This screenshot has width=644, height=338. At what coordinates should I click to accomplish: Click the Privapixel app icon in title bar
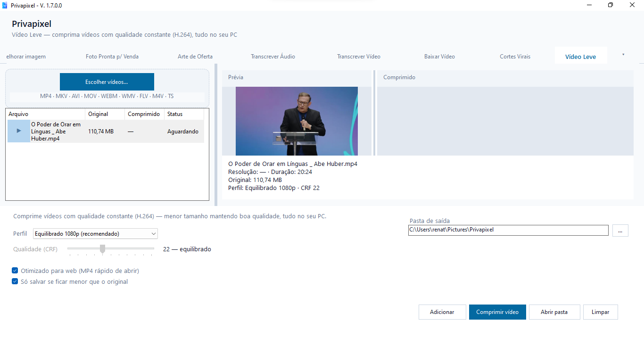5,5
